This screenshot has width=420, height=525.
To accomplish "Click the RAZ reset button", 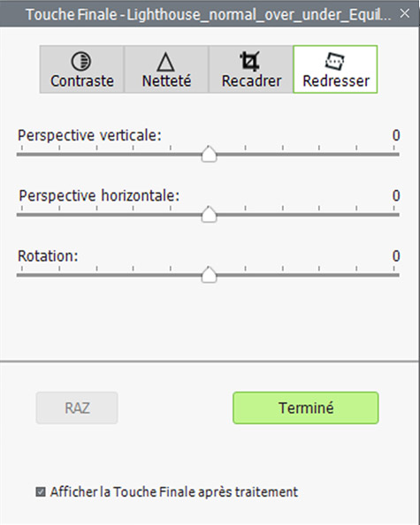I will pyautogui.click(x=77, y=407).
